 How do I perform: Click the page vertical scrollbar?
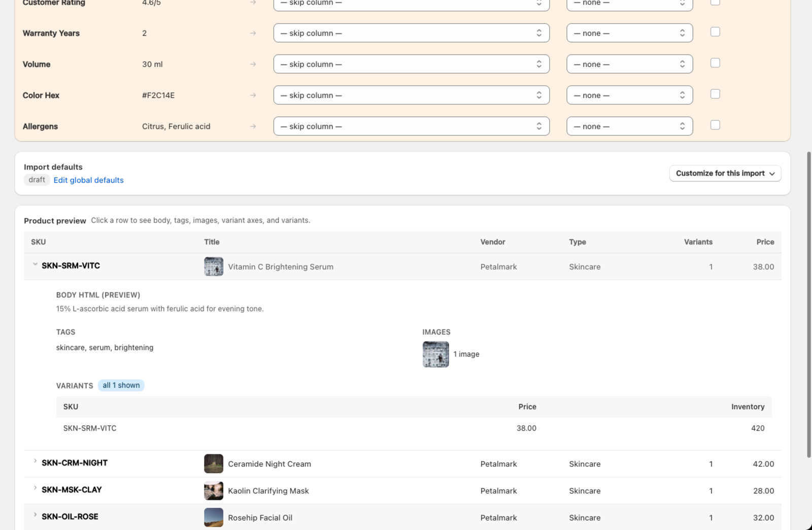point(809,305)
